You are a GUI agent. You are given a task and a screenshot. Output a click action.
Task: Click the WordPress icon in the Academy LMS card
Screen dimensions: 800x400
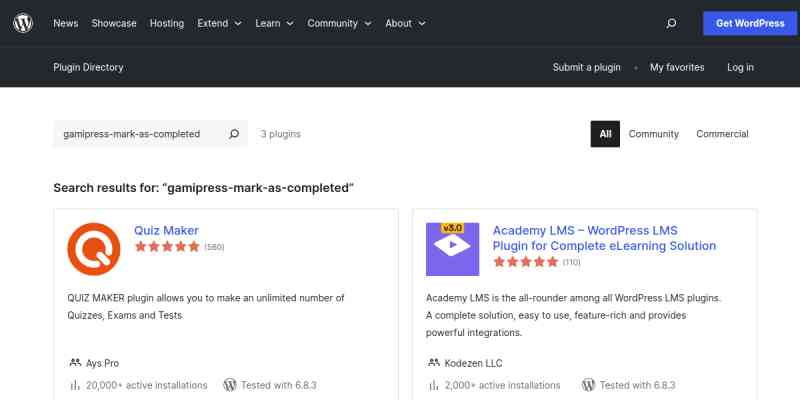[589, 385]
